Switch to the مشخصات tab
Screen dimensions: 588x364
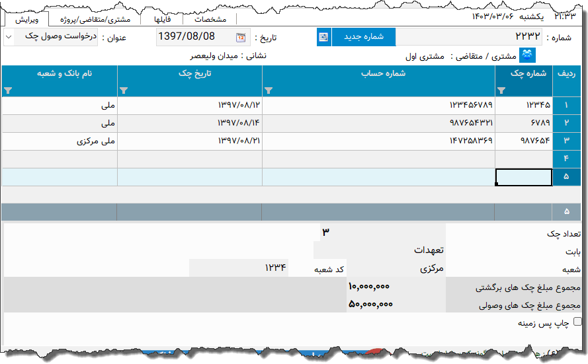[210, 19]
